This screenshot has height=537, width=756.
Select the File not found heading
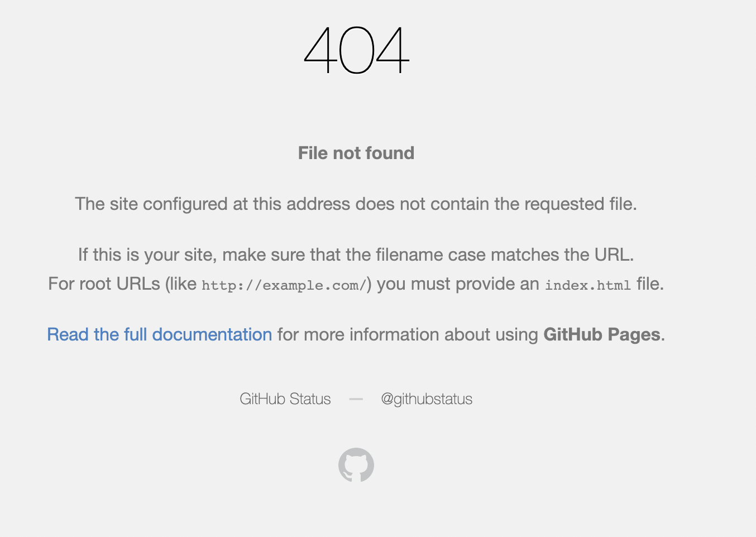356,153
